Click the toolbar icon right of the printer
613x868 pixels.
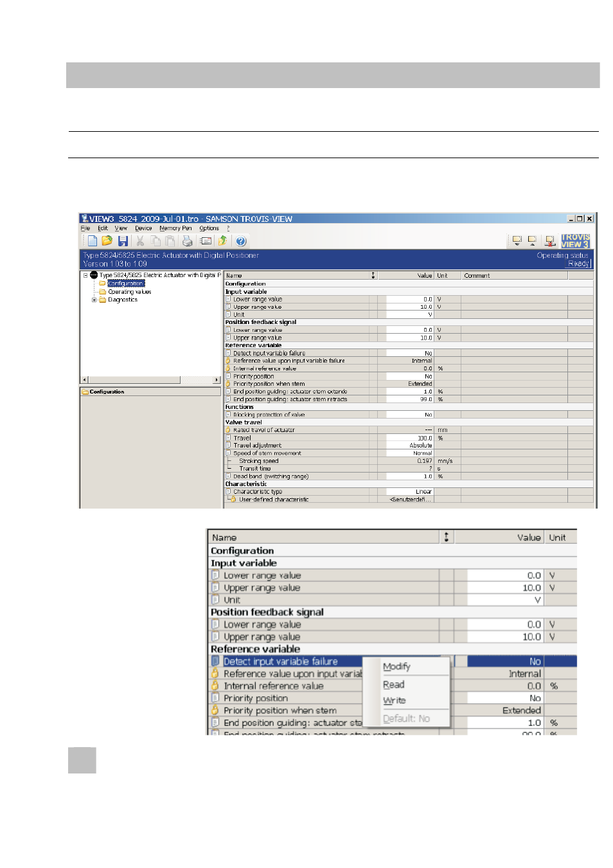pyautogui.click(x=206, y=241)
